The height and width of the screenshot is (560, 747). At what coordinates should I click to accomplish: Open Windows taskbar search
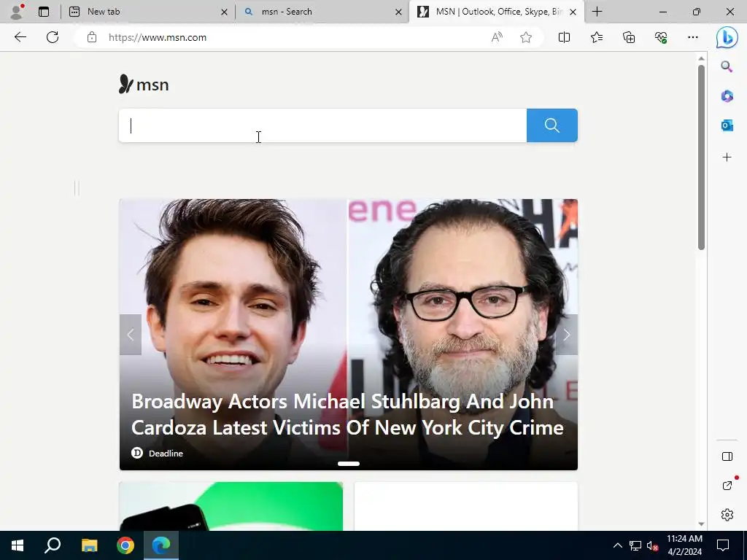[53, 545]
